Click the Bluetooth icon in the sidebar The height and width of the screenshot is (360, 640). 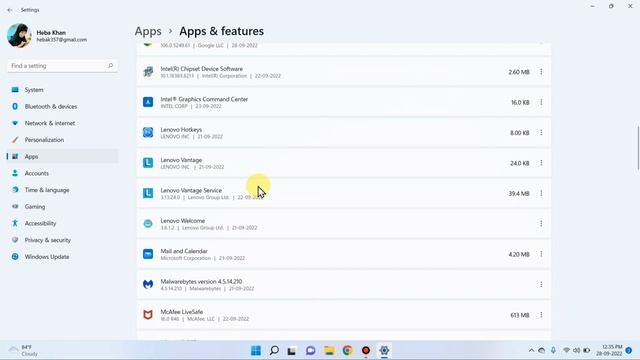[15, 107]
